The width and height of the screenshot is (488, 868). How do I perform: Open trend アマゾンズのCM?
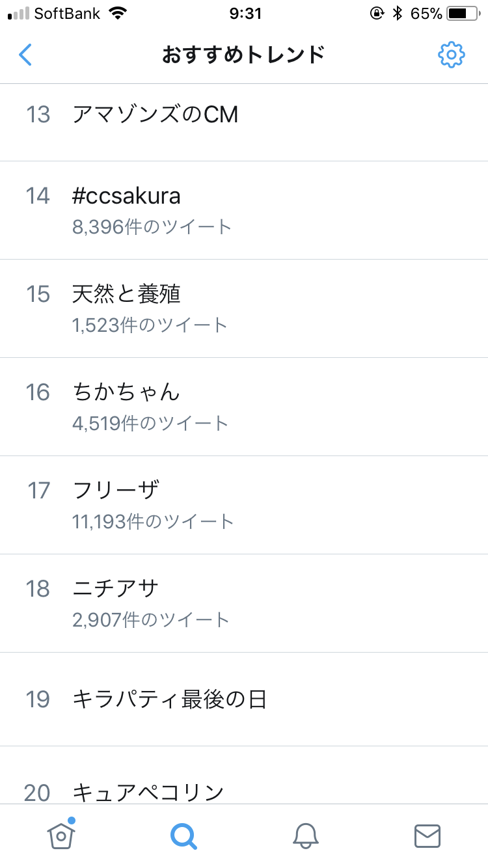tap(156, 115)
